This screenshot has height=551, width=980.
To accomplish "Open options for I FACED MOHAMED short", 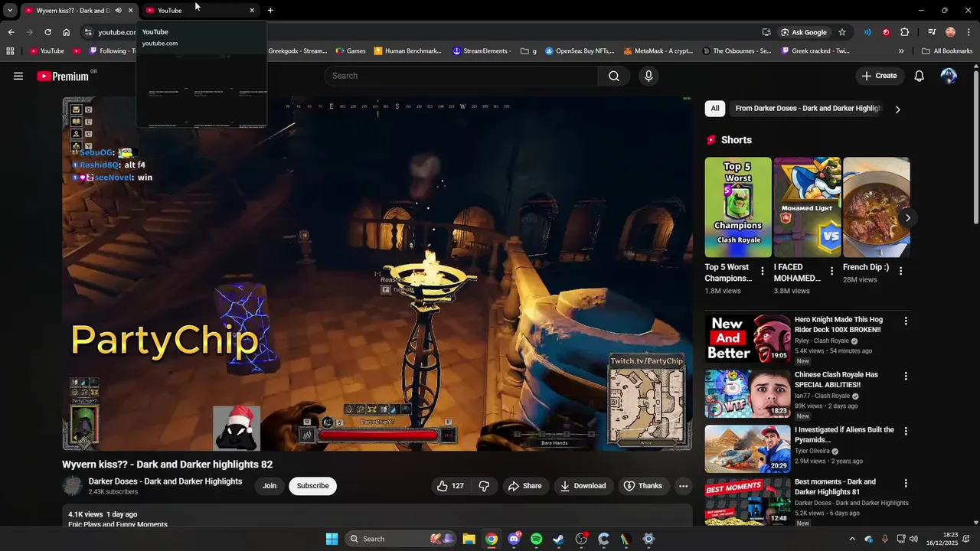I will [831, 271].
